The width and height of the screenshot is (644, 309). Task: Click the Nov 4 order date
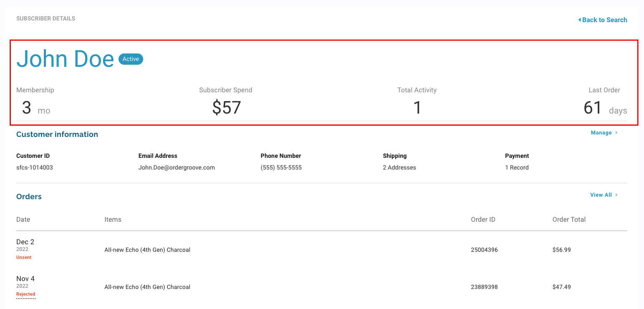point(25,279)
